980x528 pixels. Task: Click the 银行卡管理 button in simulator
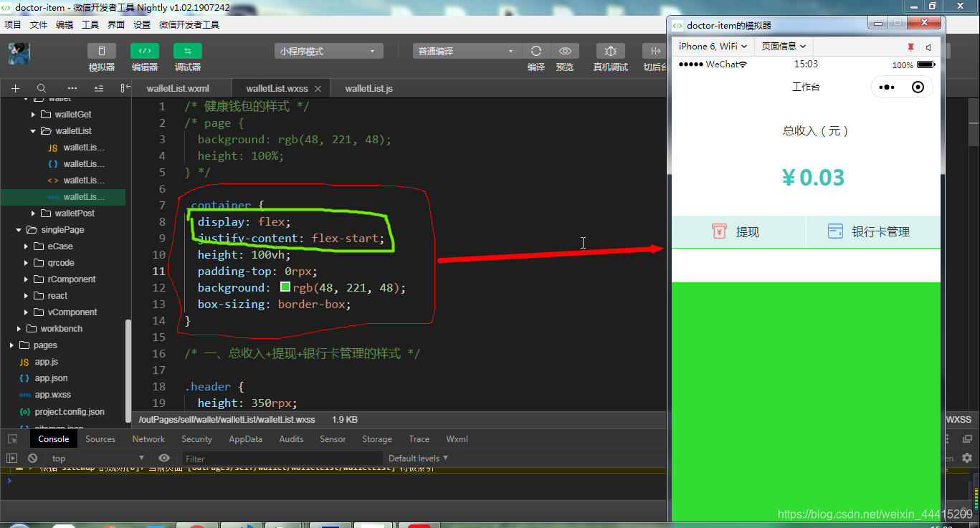[873, 232]
